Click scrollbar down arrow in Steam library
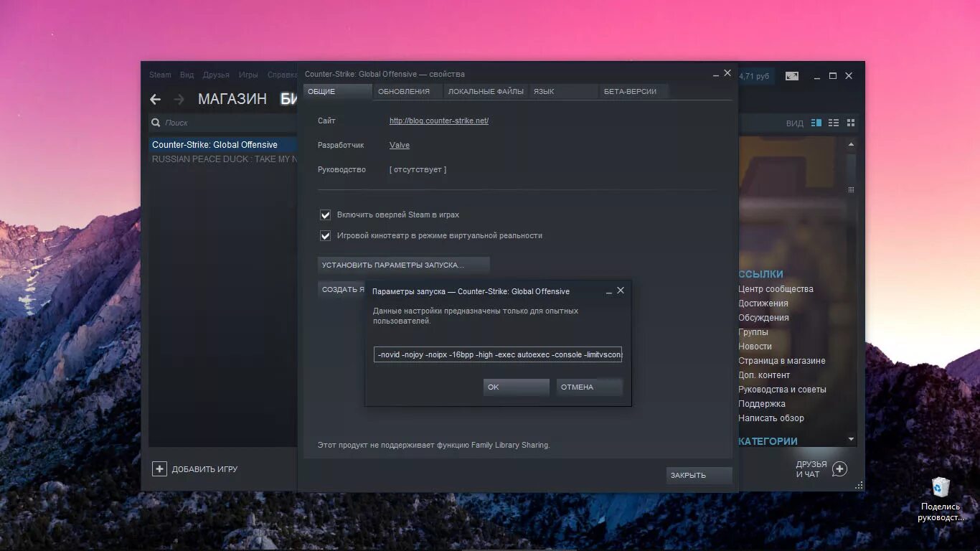The height and width of the screenshot is (551, 980). pyautogui.click(x=852, y=439)
